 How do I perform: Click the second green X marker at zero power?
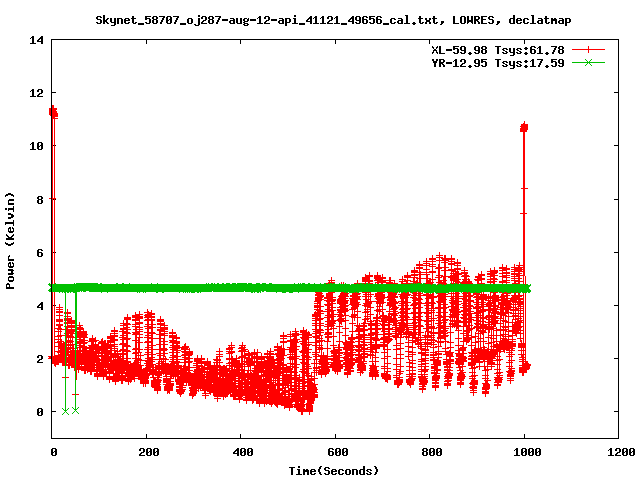pos(75,410)
